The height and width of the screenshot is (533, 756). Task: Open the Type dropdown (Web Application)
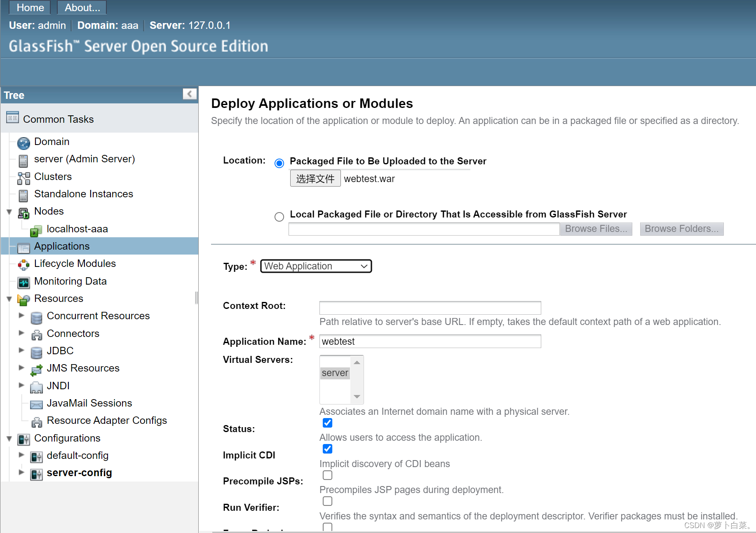(316, 266)
